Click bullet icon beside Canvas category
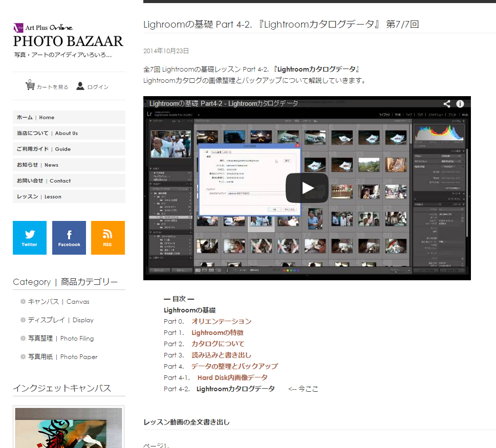 tap(23, 301)
